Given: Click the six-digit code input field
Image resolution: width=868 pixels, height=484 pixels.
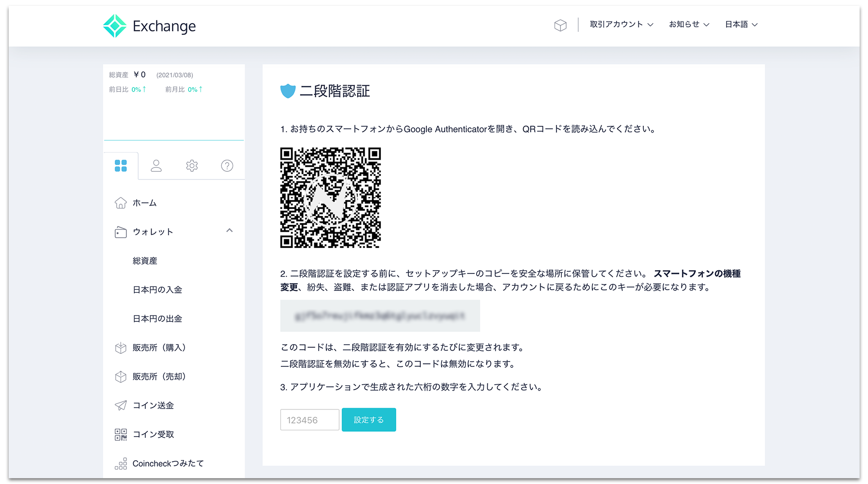Looking at the screenshot, I should 310,420.
